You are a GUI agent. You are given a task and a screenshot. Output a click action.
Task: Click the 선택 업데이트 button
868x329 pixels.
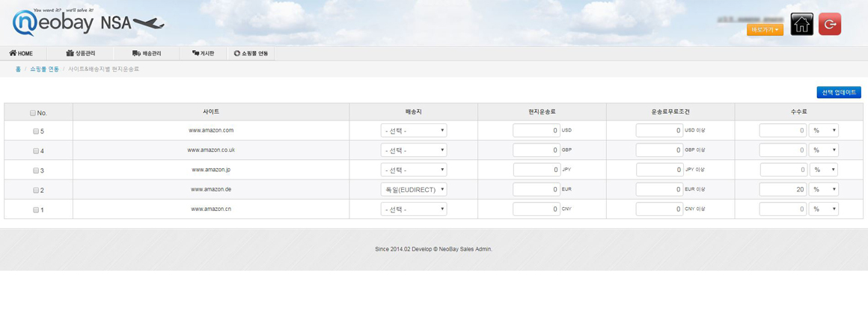[x=839, y=92]
